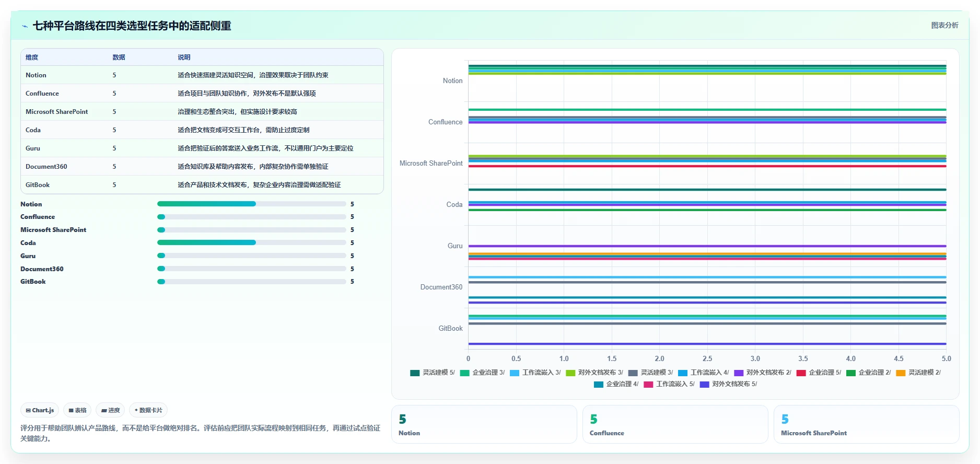Toggle legend swatch 工作流嵌入 5/
This screenshot has width=980, height=464.
(648, 384)
